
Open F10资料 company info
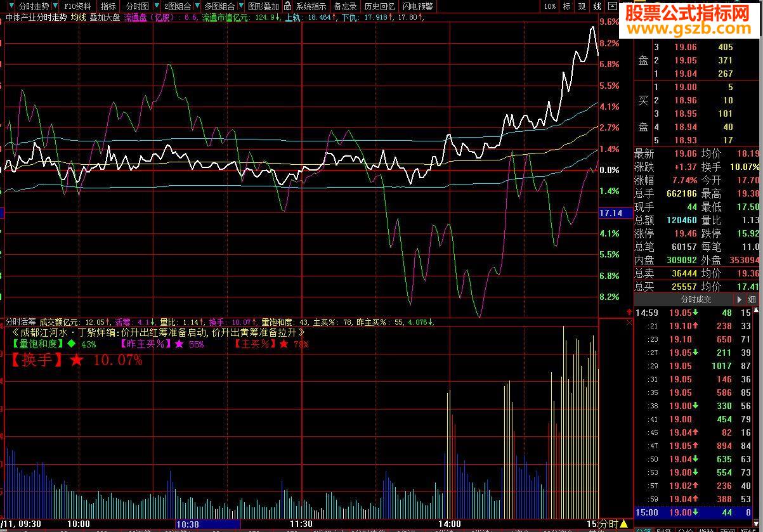(x=77, y=6)
